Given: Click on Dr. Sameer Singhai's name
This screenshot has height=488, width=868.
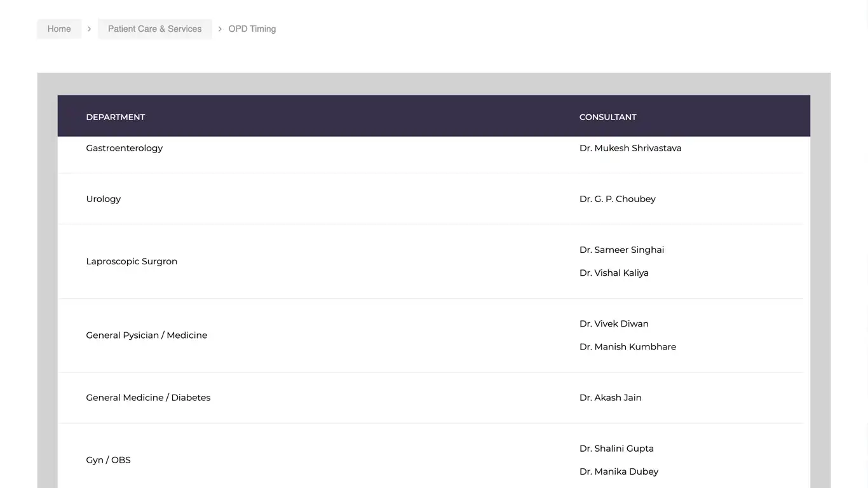Looking at the screenshot, I should click(x=621, y=250).
